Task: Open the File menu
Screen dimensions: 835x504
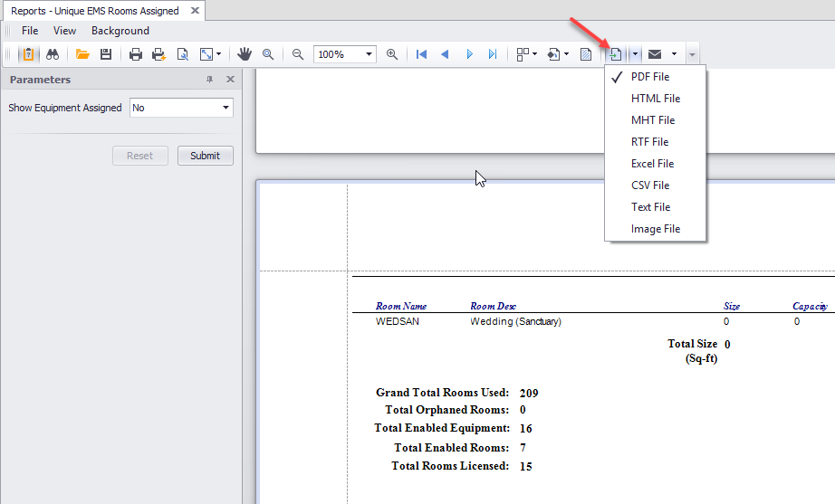Action: click(30, 31)
